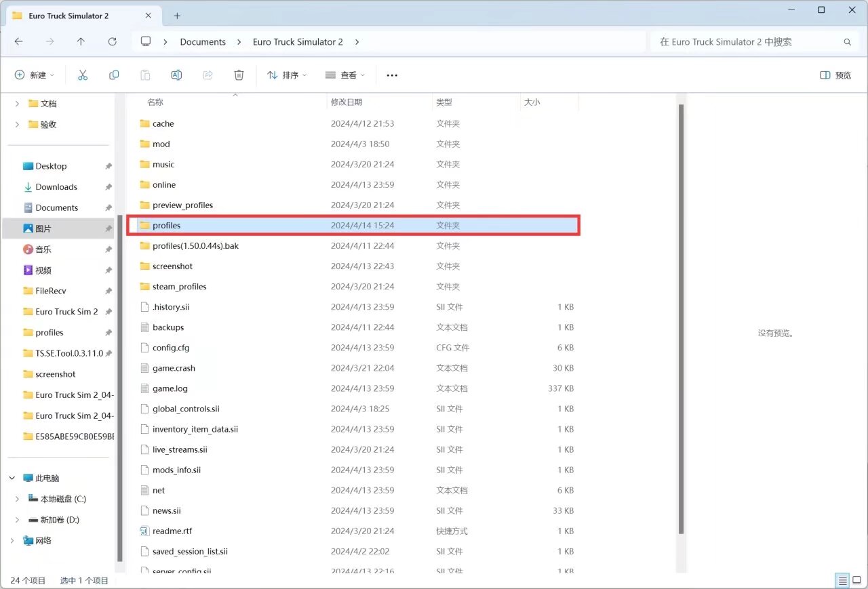This screenshot has width=868, height=589.
Task: Click Euro Truck Simulator 2 breadcrumb
Action: pos(298,42)
